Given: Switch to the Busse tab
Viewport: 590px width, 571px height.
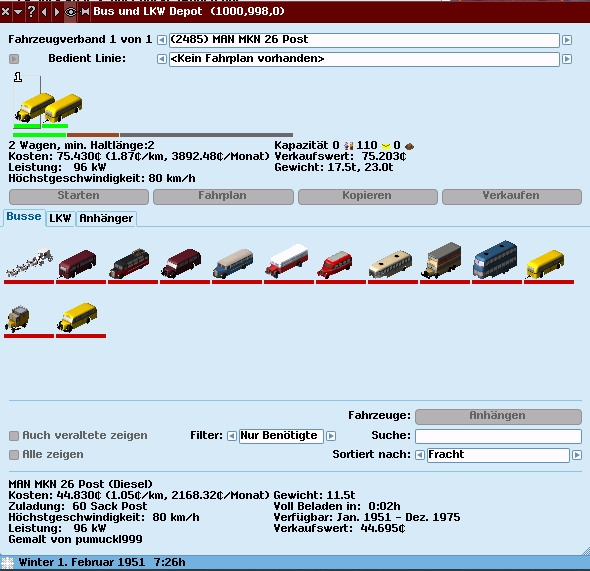Looking at the screenshot, I should tap(24, 217).
